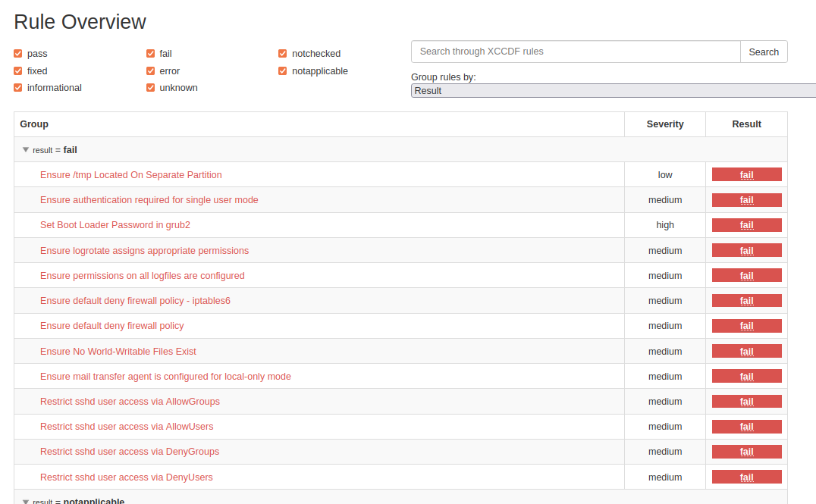Click the Severity column header

click(x=665, y=124)
